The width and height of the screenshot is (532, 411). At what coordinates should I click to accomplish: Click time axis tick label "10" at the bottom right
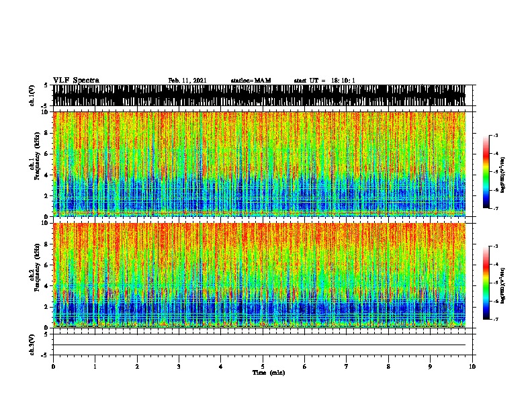472,367
